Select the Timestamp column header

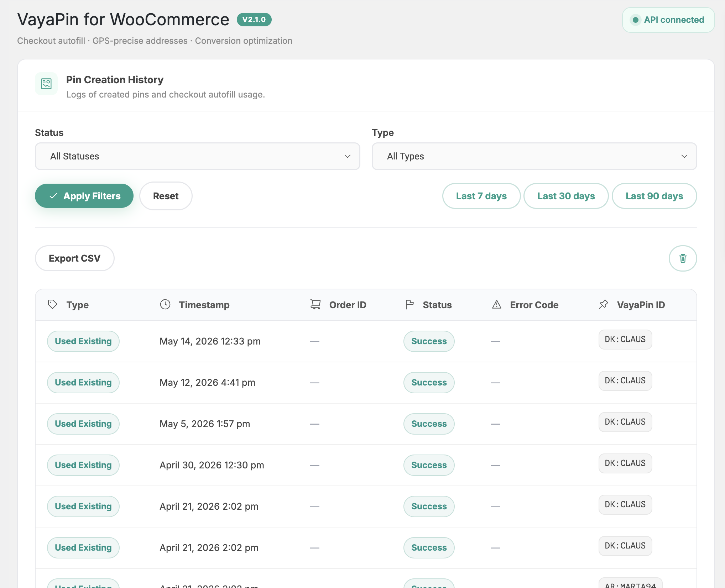coord(204,305)
